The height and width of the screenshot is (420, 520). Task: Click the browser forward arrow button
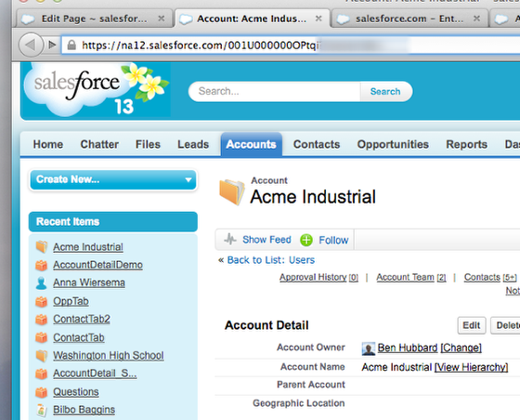click(52, 45)
